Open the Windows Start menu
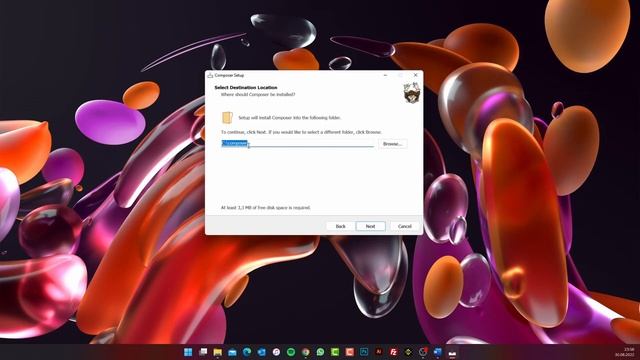The height and width of the screenshot is (360, 640). click(x=188, y=352)
